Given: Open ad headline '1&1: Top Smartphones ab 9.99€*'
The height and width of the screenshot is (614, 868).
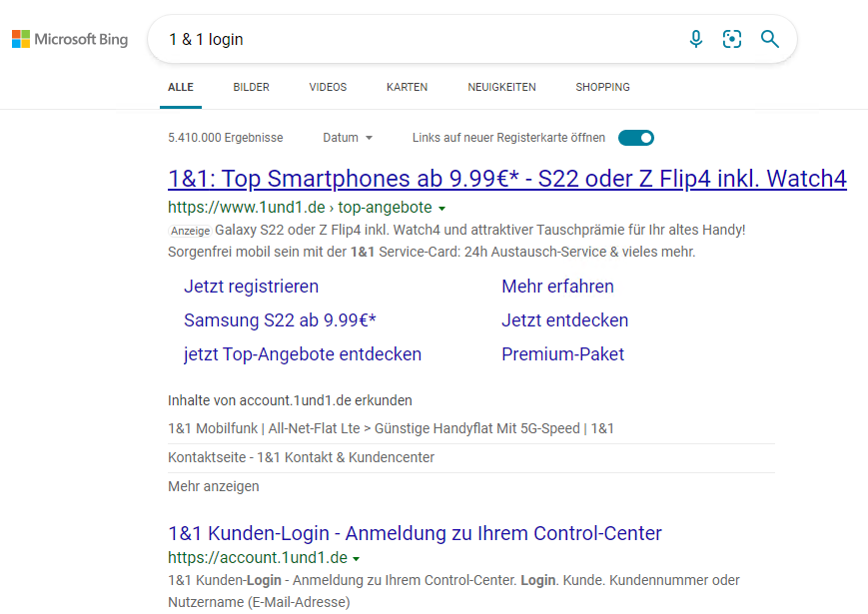Looking at the screenshot, I should (507, 179).
